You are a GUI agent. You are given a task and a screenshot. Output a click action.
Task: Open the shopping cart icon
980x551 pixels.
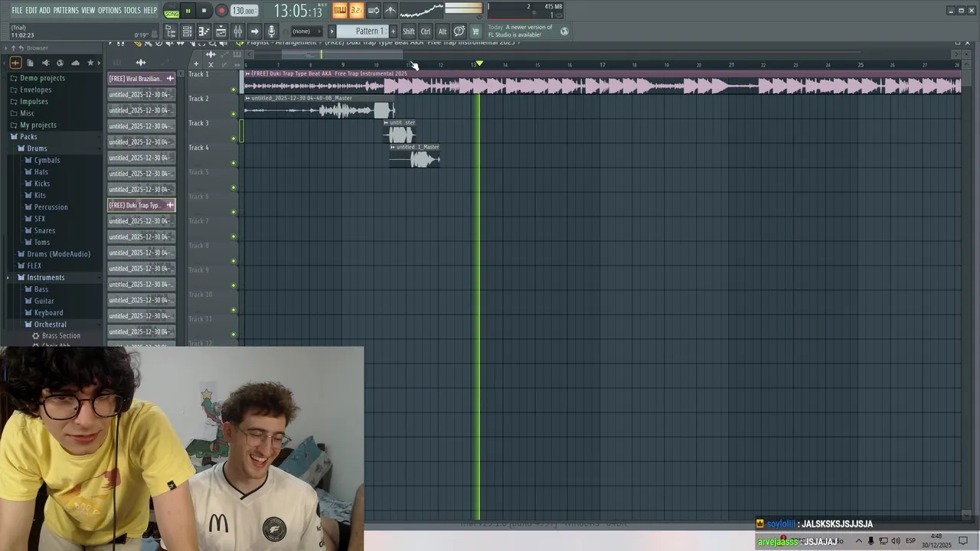coord(475,31)
